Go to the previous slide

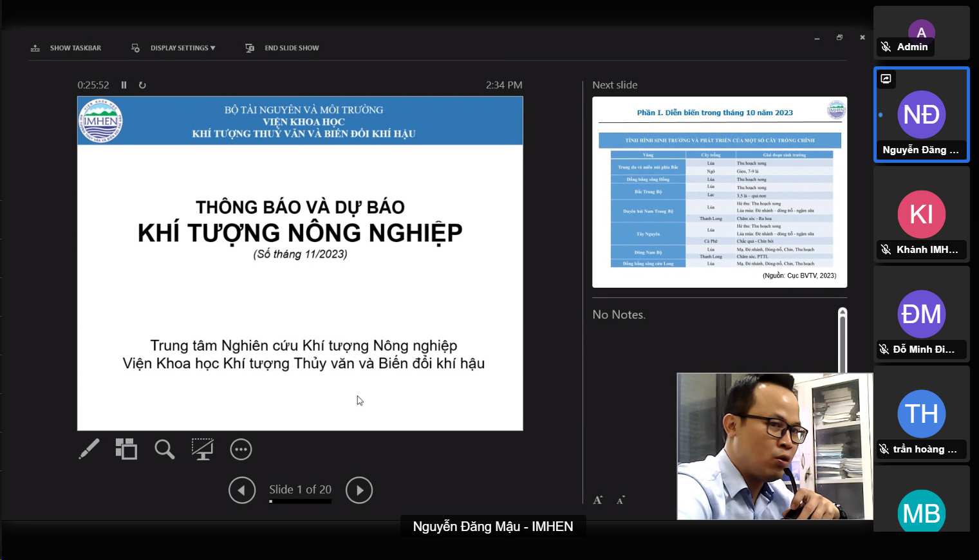click(242, 490)
